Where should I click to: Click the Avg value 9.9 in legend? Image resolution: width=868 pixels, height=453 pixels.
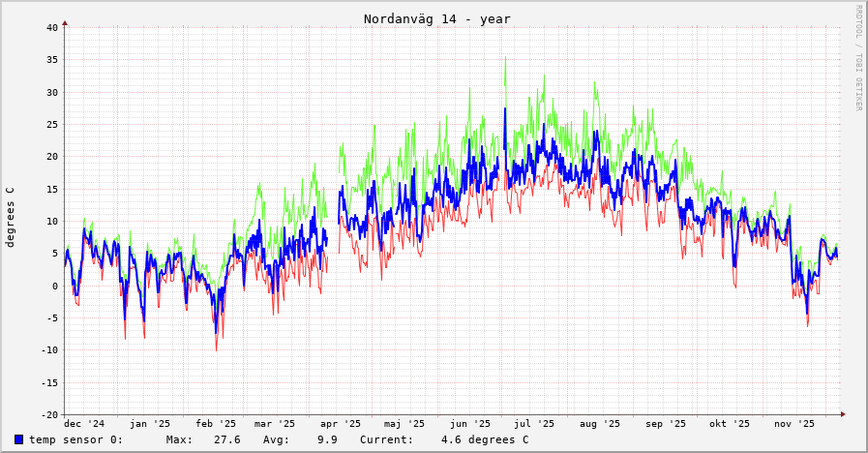[x=327, y=439]
